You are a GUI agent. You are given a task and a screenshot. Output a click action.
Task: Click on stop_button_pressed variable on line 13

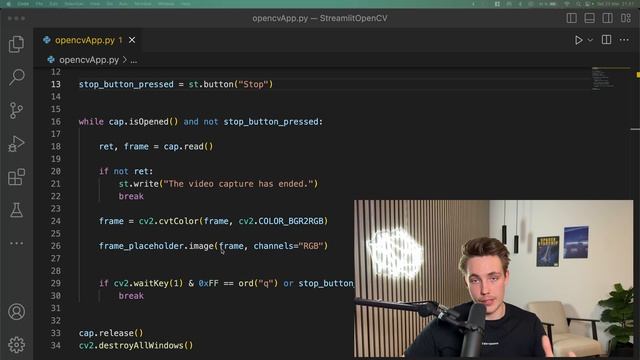(x=126, y=84)
